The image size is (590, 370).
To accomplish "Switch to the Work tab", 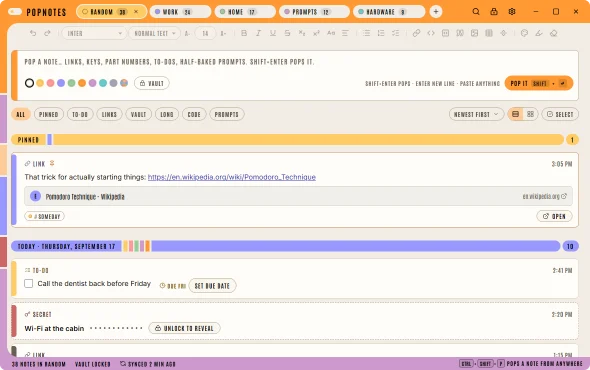I will [x=180, y=12].
